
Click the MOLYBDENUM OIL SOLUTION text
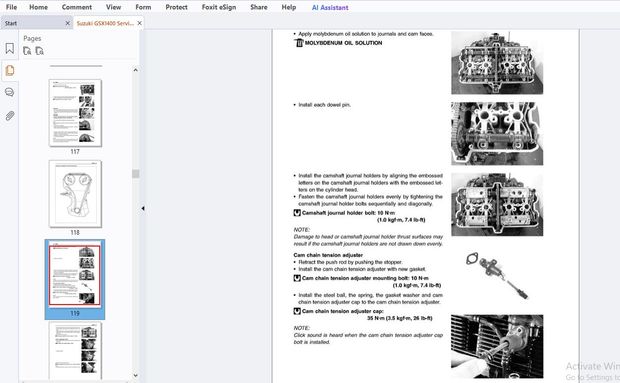tap(343, 43)
